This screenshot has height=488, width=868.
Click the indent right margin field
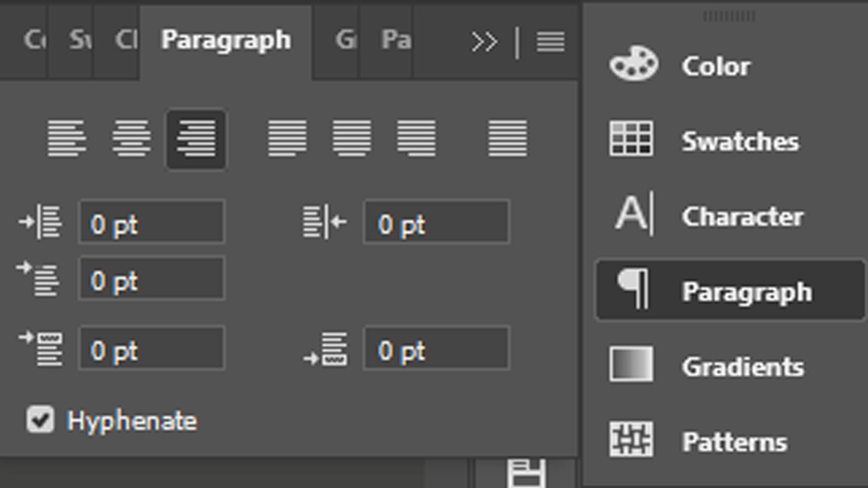point(436,222)
